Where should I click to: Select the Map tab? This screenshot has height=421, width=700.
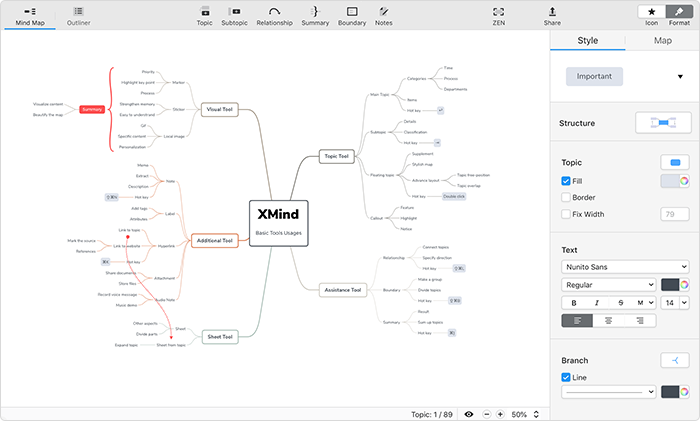click(x=662, y=41)
